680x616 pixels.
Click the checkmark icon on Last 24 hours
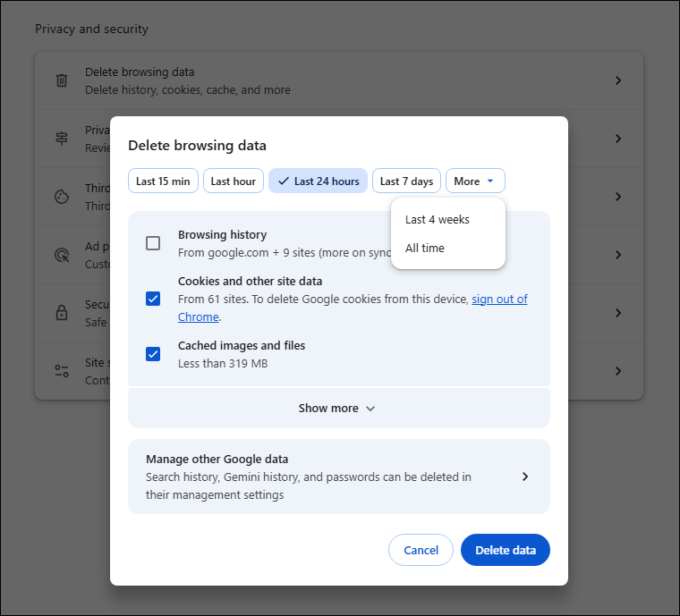(x=284, y=181)
